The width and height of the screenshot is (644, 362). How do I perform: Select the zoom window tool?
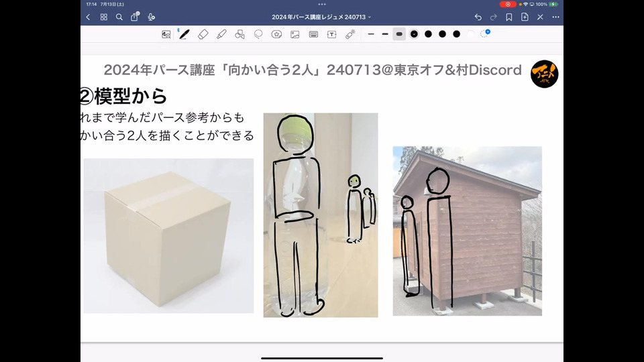click(166, 34)
